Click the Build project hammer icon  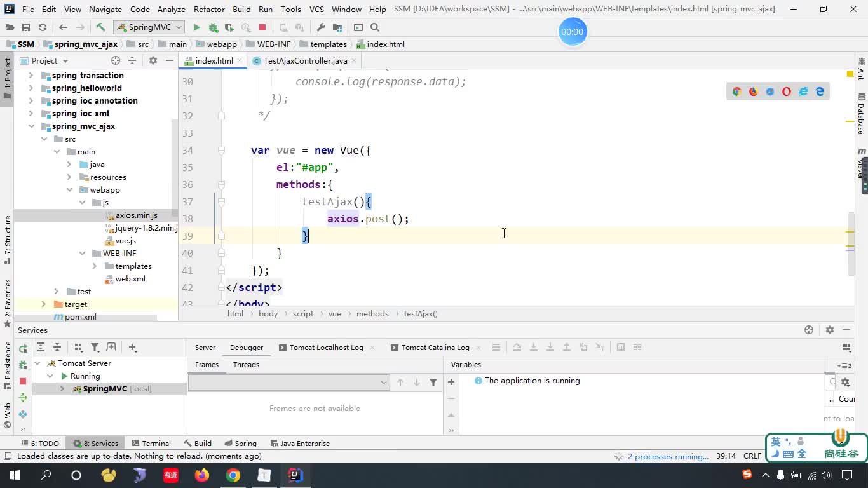click(x=100, y=27)
